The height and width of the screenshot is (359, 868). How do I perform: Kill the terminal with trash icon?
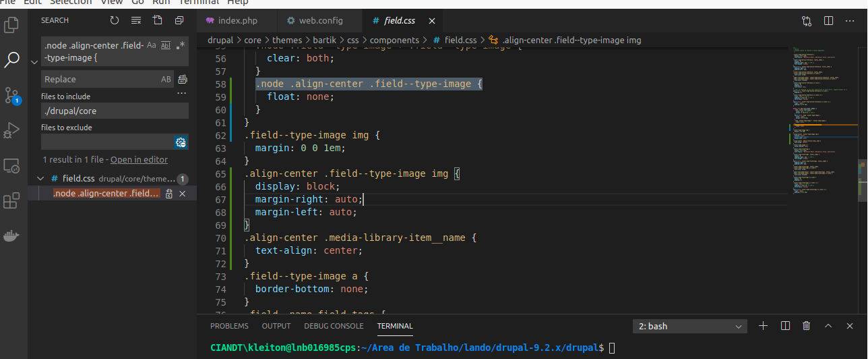click(806, 326)
